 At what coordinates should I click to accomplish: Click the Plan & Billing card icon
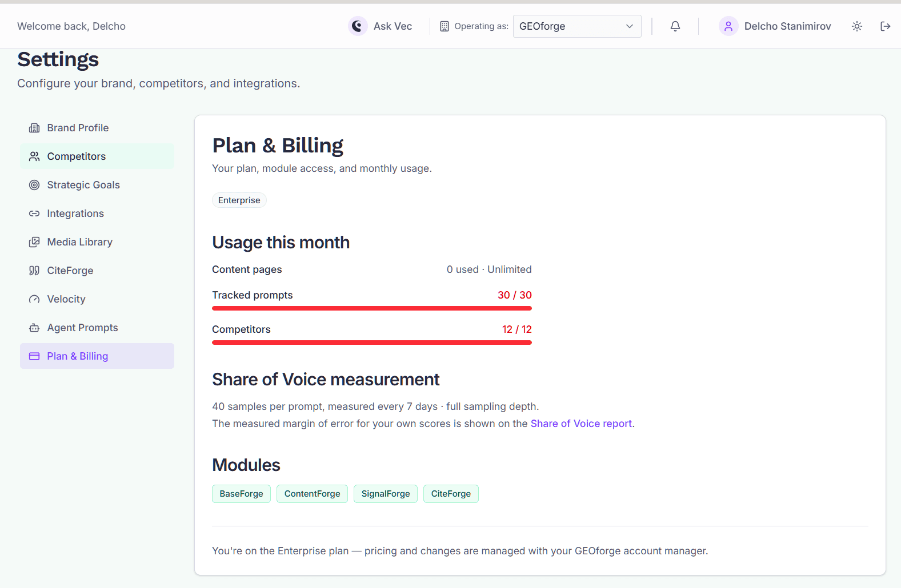tap(34, 356)
